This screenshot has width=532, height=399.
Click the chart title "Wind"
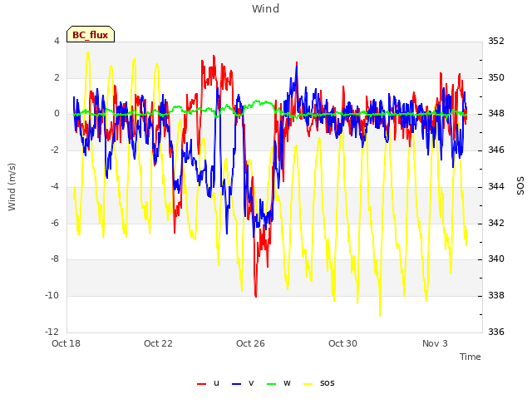[x=265, y=8]
